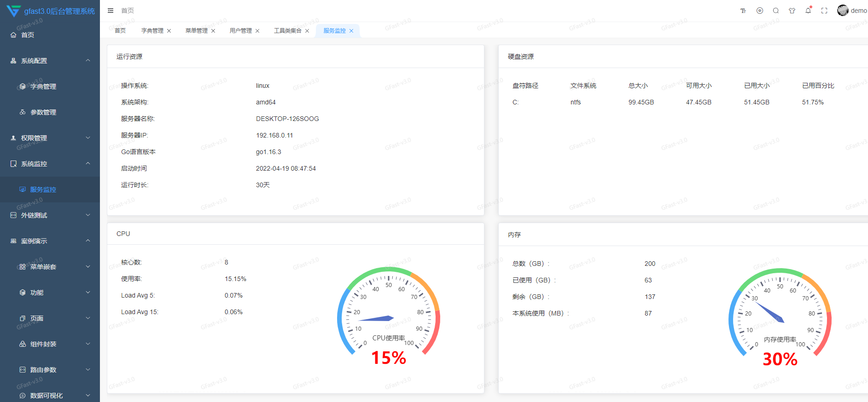This screenshot has width=868, height=402.
Task: Switch to the 用户管理 tab
Action: (241, 31)
